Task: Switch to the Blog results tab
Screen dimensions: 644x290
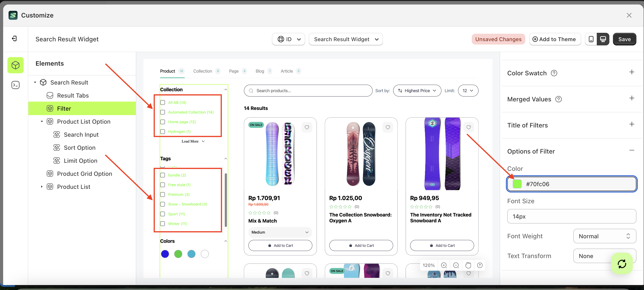Action: coord(260,71)
